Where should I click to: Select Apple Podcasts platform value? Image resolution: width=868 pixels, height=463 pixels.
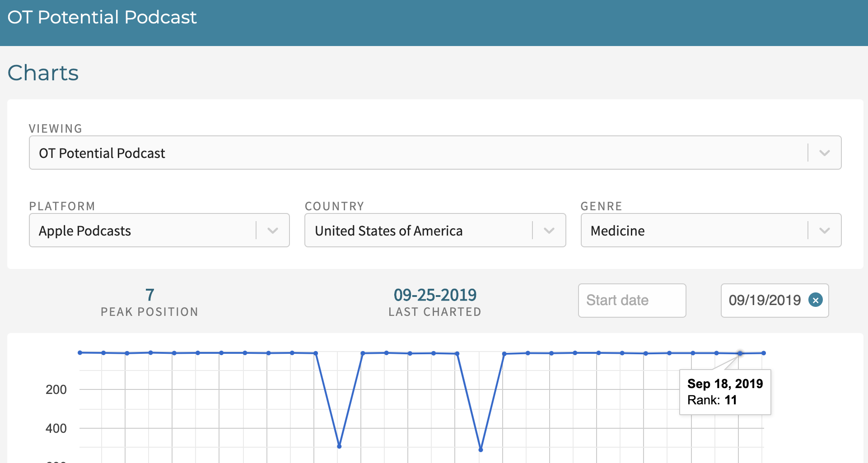(85, 231)
